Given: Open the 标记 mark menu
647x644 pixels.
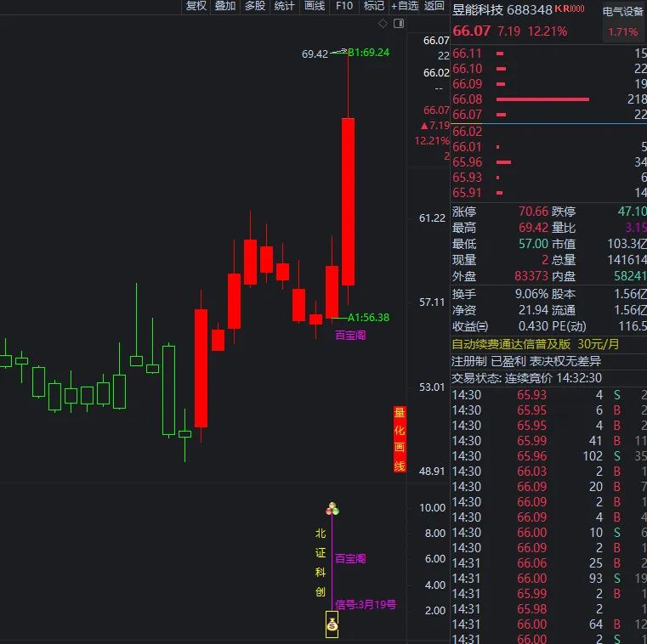Looking at the screenshot, I should pos(374,6).
